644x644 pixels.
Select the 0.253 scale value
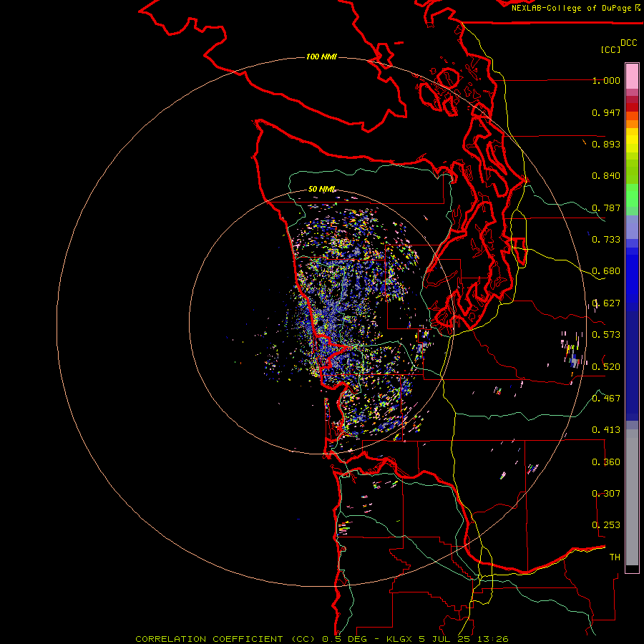click(x=606, y=525)
